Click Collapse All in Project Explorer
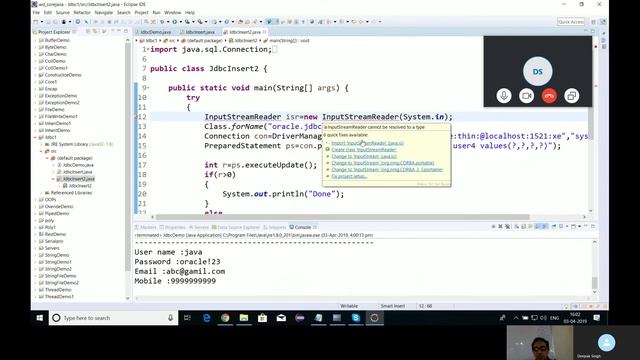The width and height of the screenshot is (640, 360). 88,31
